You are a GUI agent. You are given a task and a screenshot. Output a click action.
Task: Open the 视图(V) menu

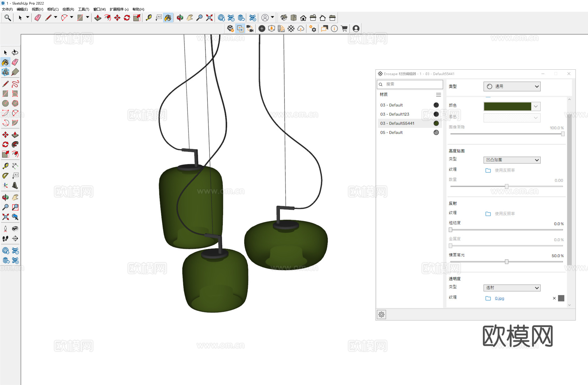point(38,9)
